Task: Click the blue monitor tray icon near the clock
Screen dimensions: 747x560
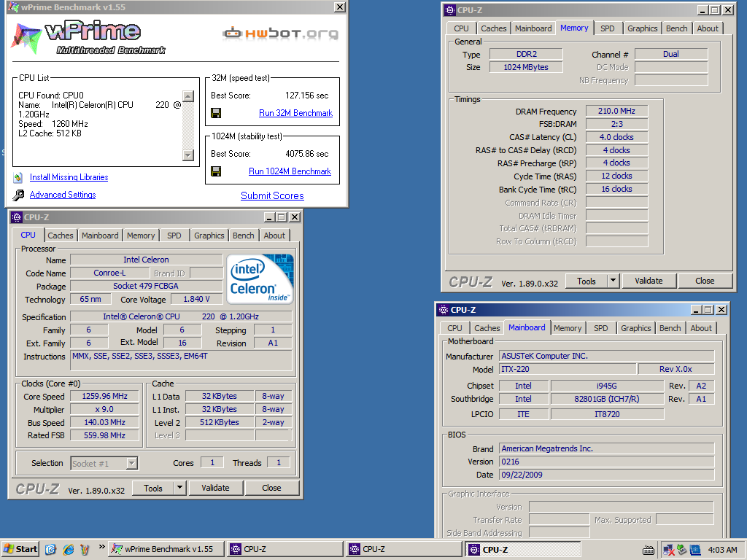Action: 695,550
